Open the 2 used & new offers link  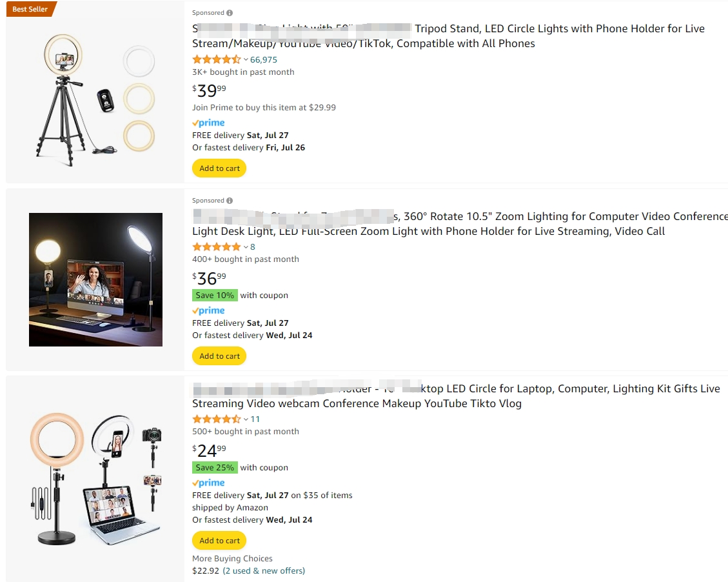(x=264, y=571)
